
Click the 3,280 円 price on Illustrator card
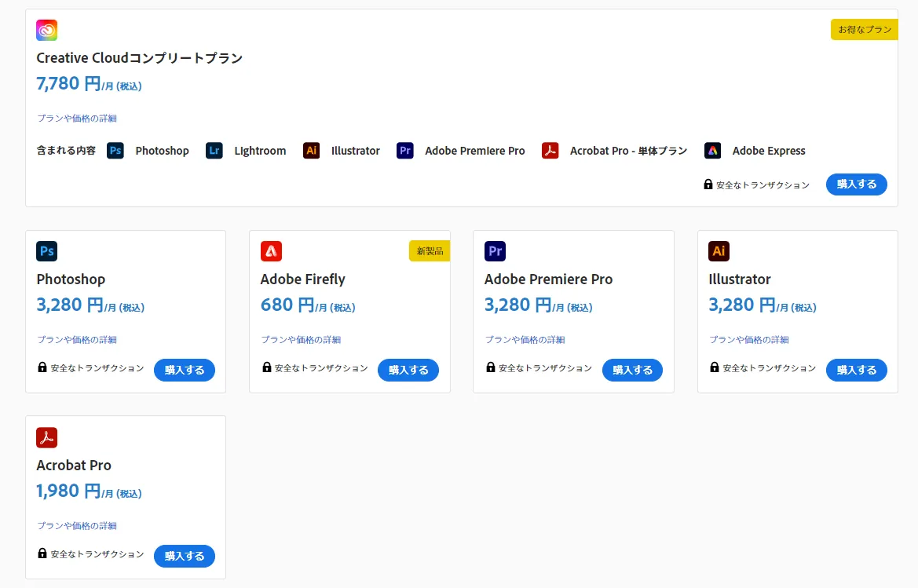click(742, 305)
